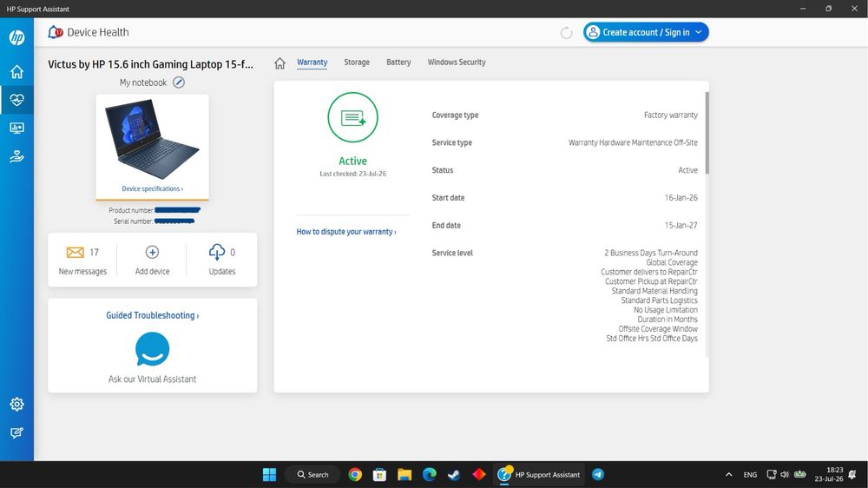Click the end date '15-Jan-27'
The width and height of the screenshot is (868, 488).
(x=681, y=226)
